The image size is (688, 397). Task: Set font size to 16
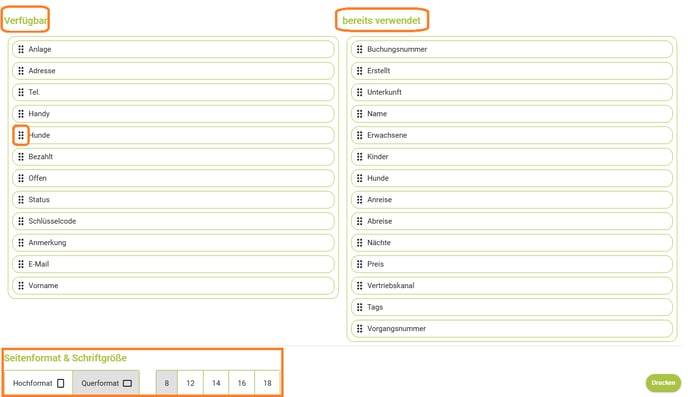[x=242, y=383]
